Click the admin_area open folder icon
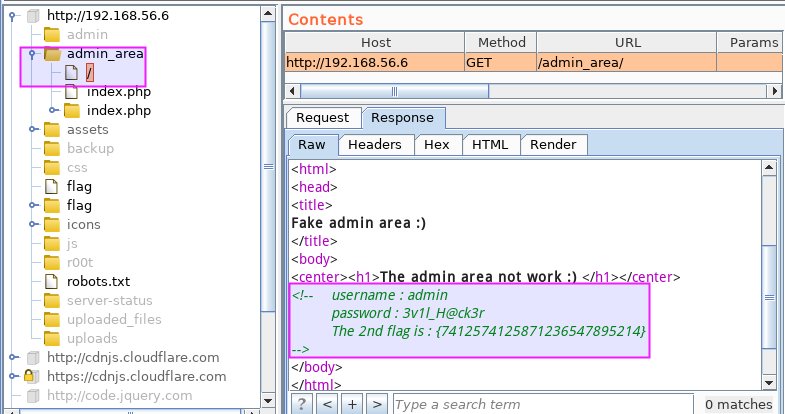Viewport: 785px width, 414px height. coord(52,54)
